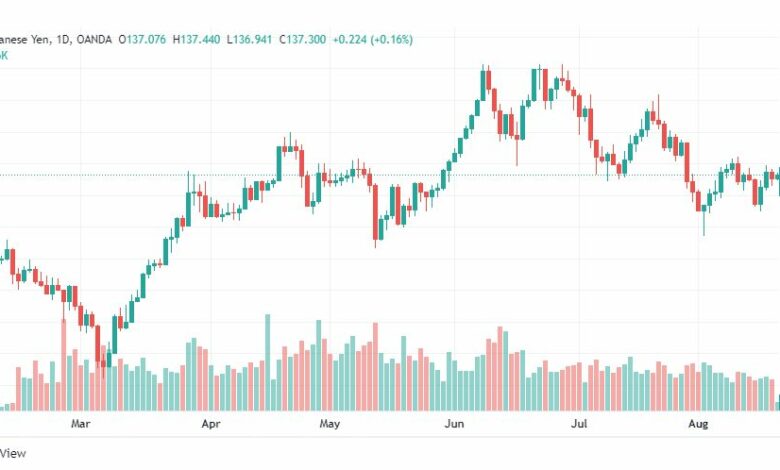Click the +0.224 (+0.16%) change readout
The height and width of the screenshot is (470, 780).
pos(373,40)
